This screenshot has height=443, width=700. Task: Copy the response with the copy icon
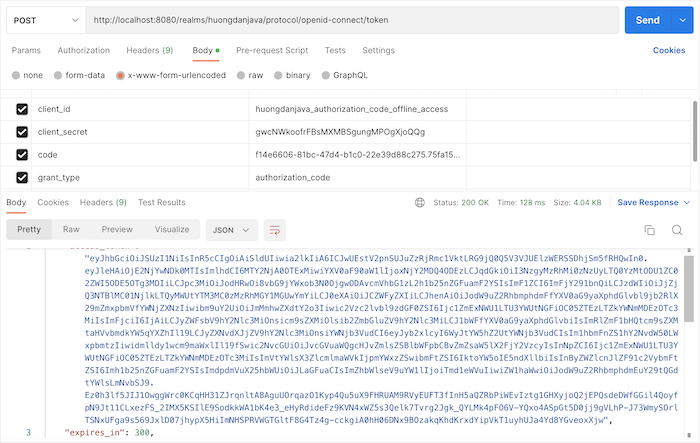[650, 230]
